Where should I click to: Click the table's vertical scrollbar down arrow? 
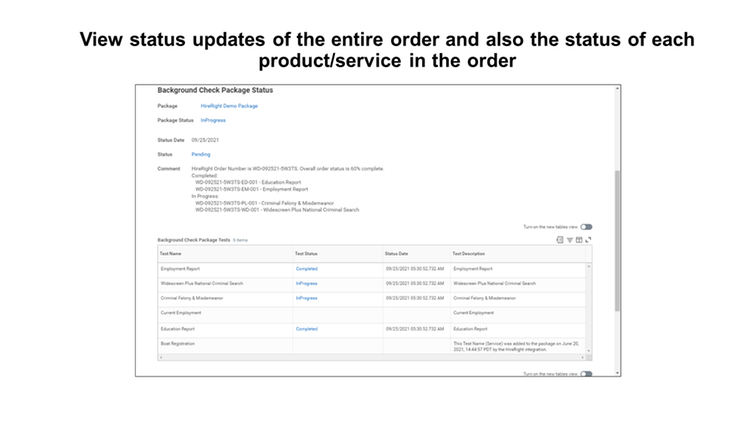click(x=588, y=350)
